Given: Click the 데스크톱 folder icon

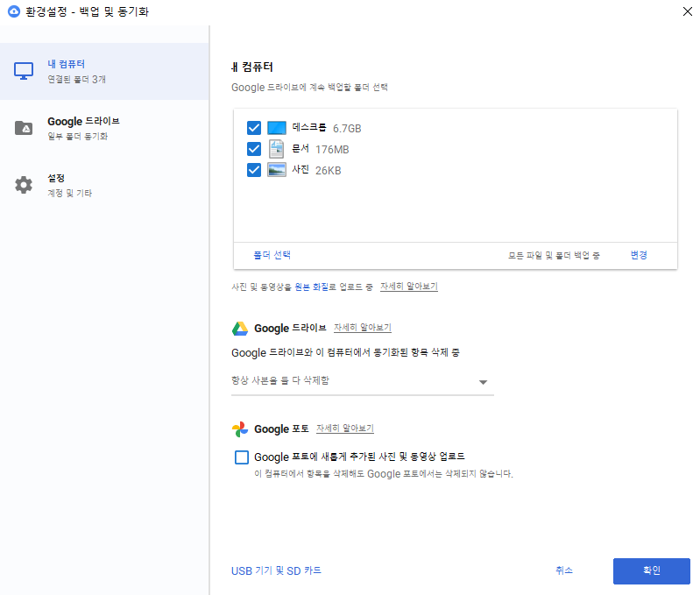Looking at the screenshot, I should pos(277,128).
